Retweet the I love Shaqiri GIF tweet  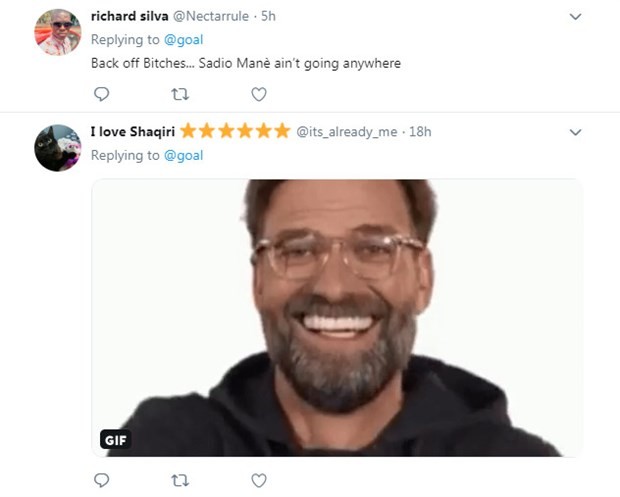tap(180, 481)
